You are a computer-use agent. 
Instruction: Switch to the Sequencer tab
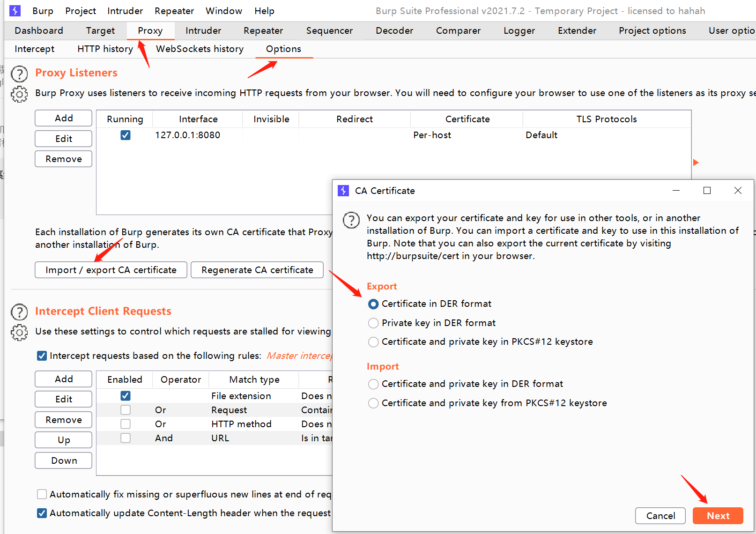[x=329, y=30]
